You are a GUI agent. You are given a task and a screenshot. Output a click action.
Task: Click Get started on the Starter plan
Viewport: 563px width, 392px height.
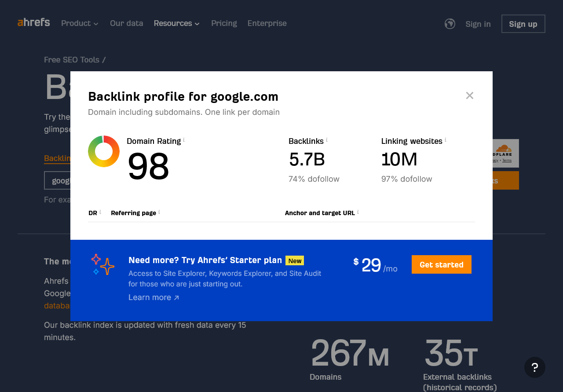[x=441, y=264]
